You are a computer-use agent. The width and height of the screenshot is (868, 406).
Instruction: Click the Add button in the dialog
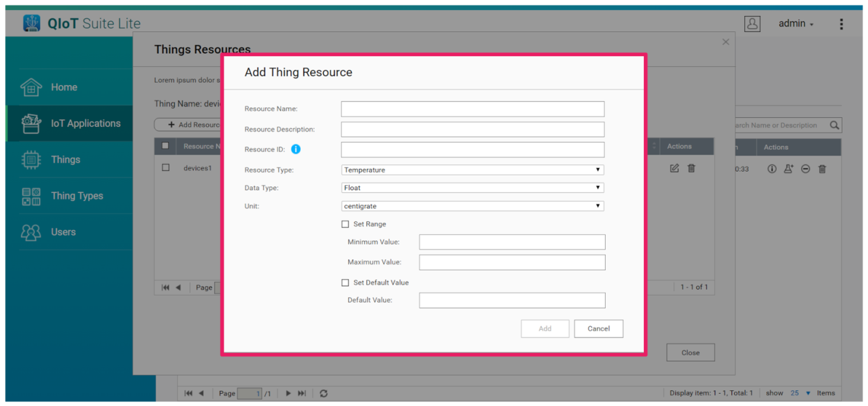pos(545,329)
